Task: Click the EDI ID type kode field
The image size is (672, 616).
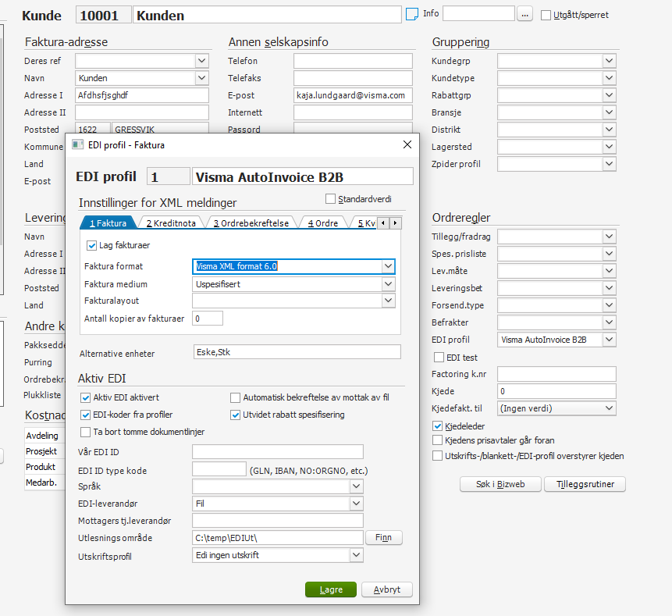Action: pos(219,469)
